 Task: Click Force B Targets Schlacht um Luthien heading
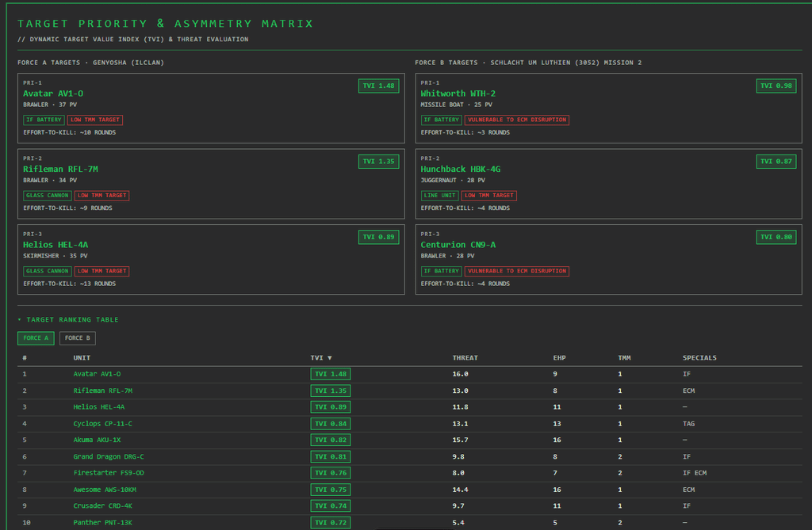[528, 63]
